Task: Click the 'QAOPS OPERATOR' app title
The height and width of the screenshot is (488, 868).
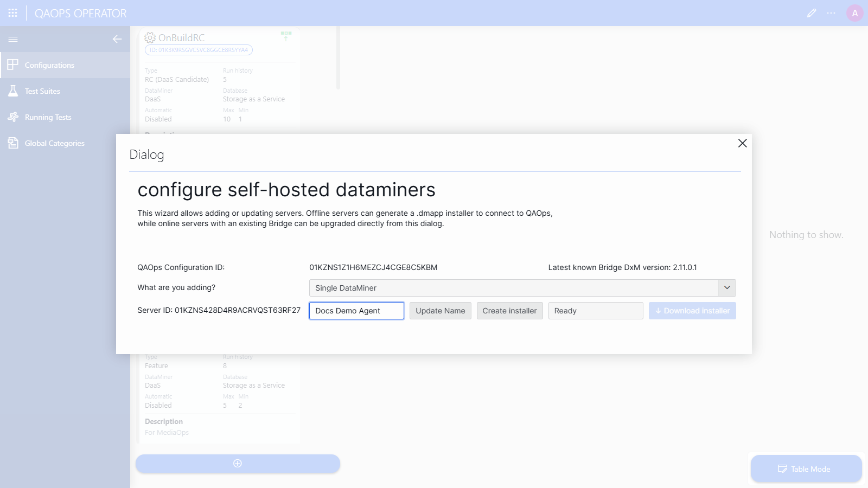Action: [81, 14]
